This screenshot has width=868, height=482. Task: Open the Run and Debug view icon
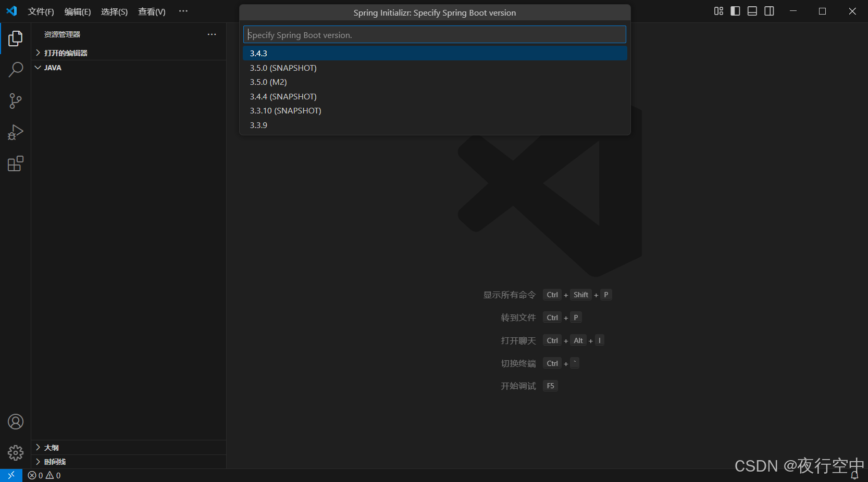click(16, 132)
